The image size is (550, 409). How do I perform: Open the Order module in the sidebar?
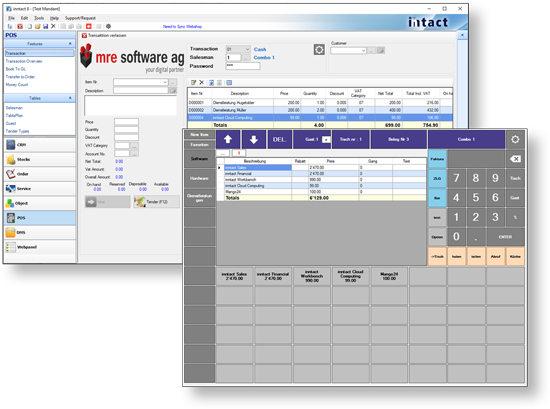tap(40, 174)
